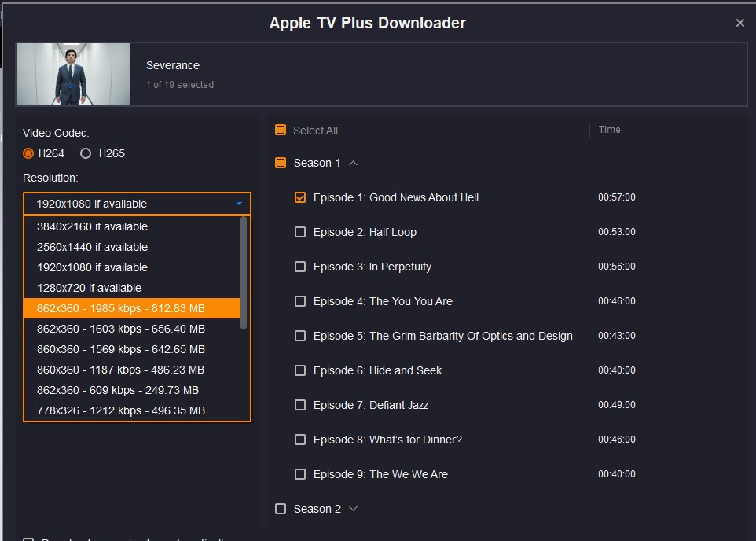This screenshot has width=756, height=541.
Task: Click the Severance show thumbnail
Action: click(x=73, y=75)
